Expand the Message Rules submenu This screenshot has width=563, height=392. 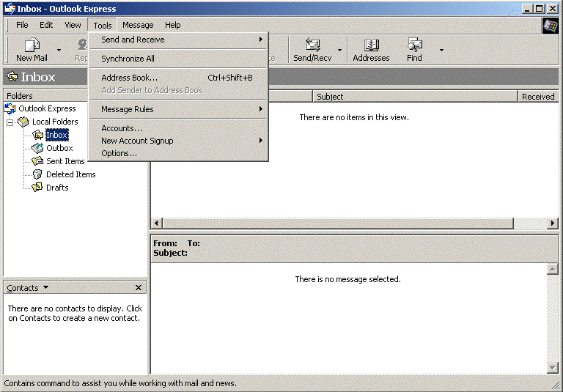pyautogui.click(x=178, y=109)
